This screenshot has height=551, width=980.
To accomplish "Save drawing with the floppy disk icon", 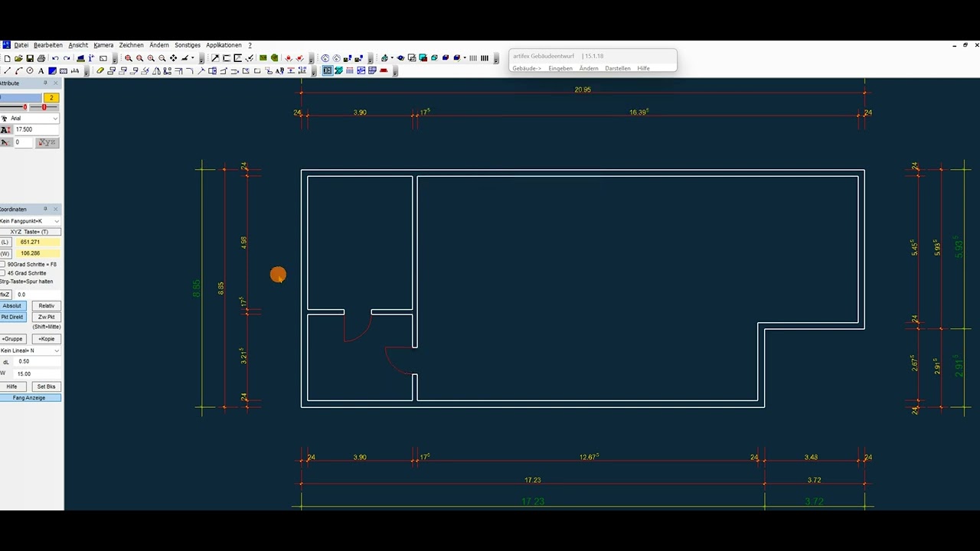I will 30,58.
